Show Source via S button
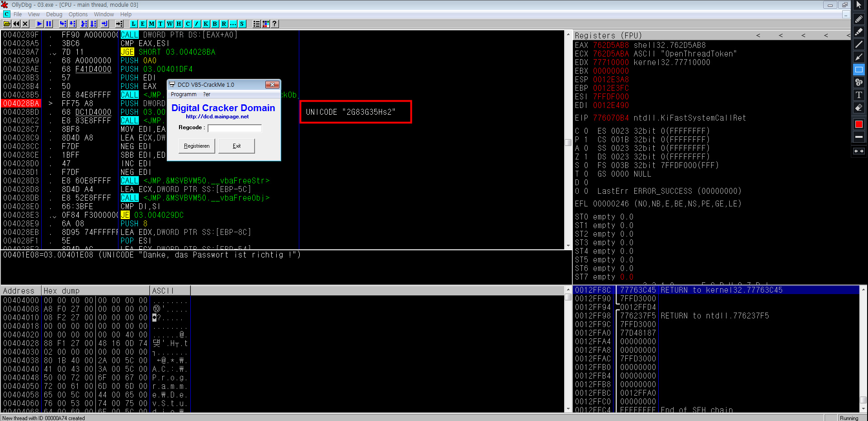 pyautogui.click(x=242, y=24)
